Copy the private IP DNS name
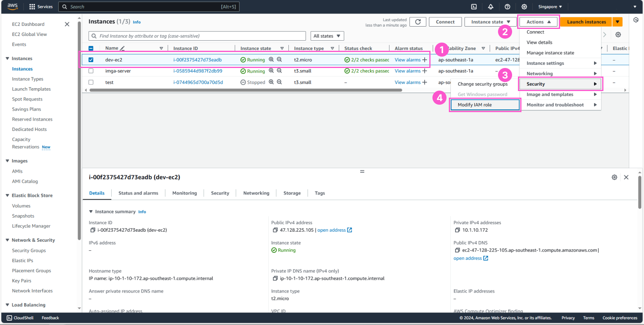Screen dimensions: 644x325 (x=275, y=279)
